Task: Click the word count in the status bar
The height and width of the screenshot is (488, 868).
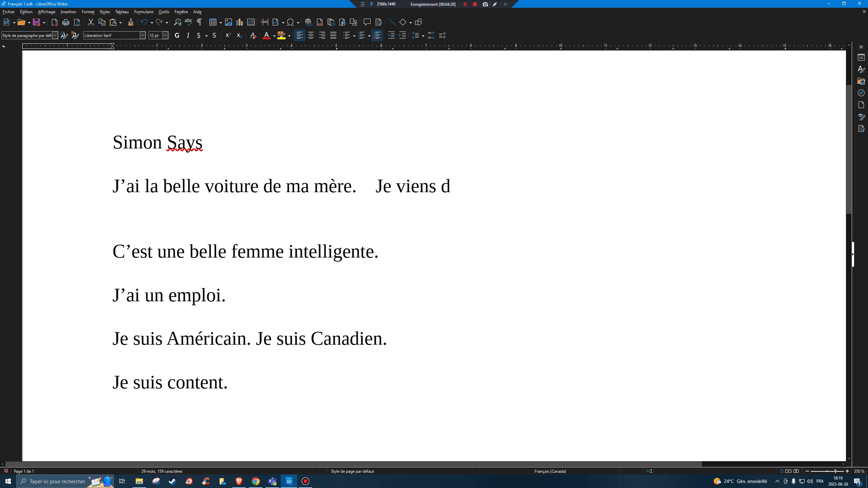Action: [162, 471]
